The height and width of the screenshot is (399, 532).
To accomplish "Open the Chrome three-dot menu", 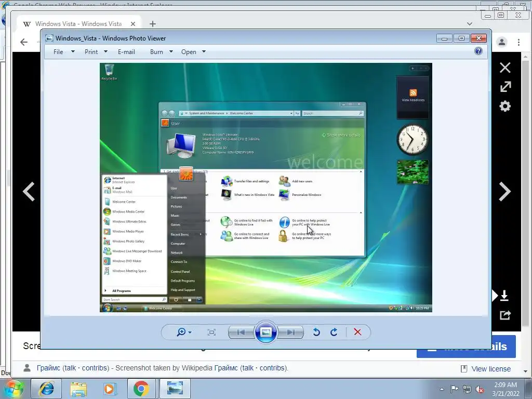I will (x=519, y=42).
